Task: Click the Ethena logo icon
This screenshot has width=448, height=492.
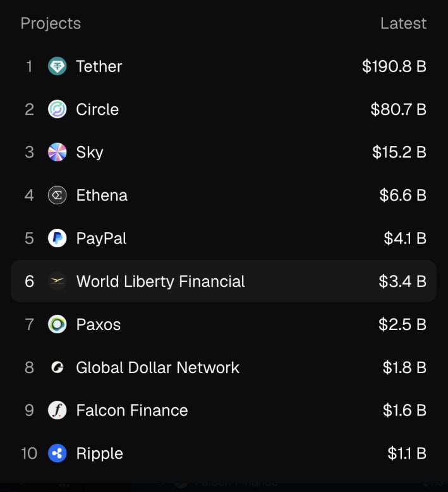Action: point(58,195)
